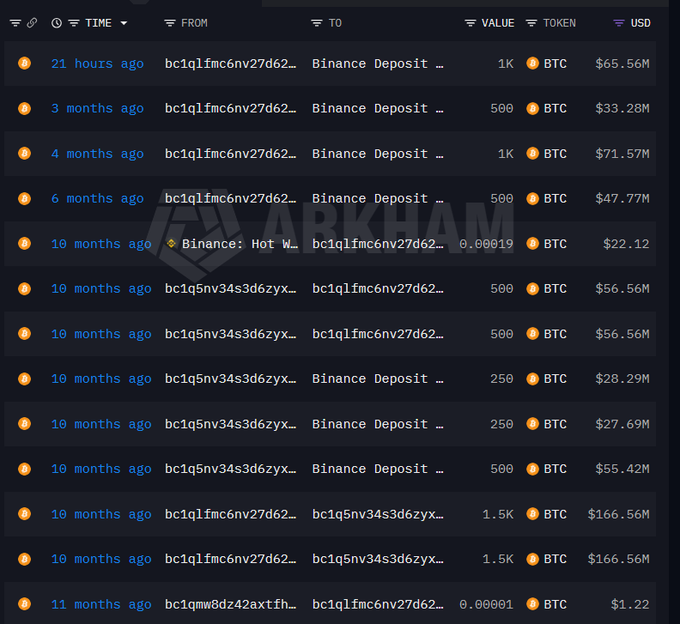Open Binance Deposit recipient in the $65.56M row
The height and width of the screenshot is (624, 680).
coord(378,64)
